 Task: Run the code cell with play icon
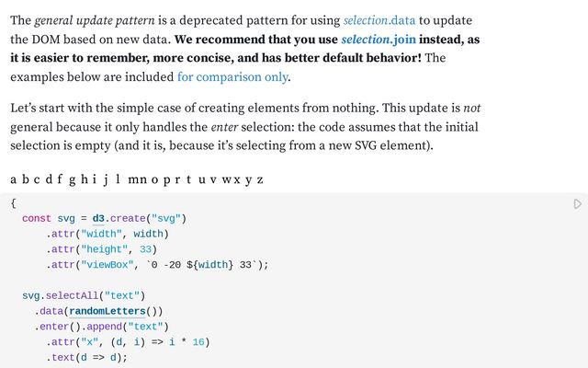point(577,203)
